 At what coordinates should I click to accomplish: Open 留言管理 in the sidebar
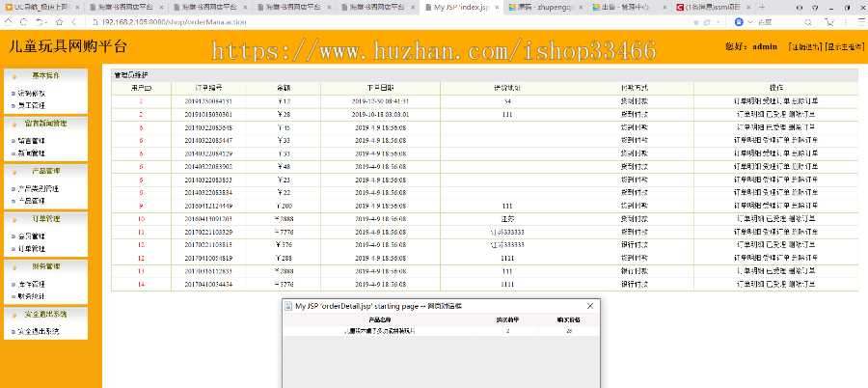pyautogui.click(x=32, y=141)
